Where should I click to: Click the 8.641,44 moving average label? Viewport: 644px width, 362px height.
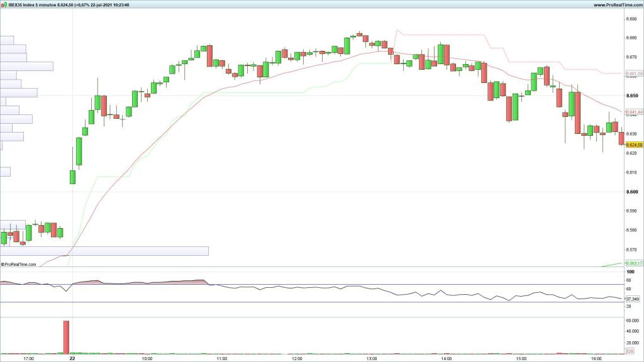(633, 111)
